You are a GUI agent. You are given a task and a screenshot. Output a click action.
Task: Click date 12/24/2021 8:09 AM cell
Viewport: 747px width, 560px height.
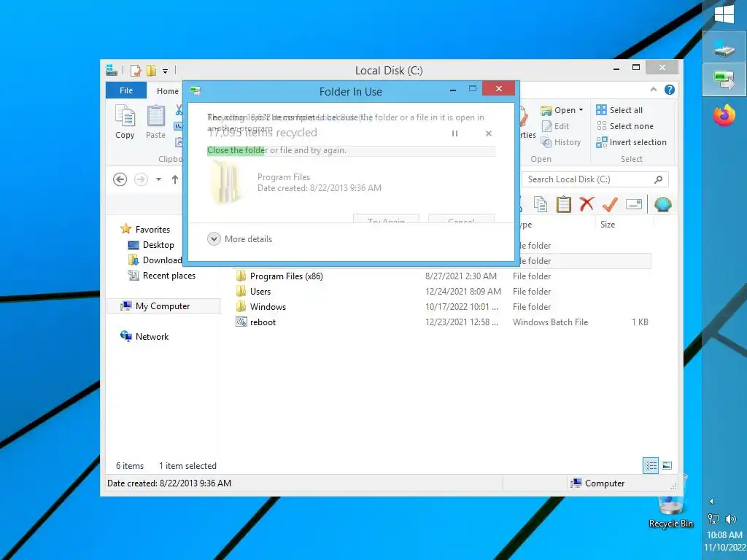(463, 292)
